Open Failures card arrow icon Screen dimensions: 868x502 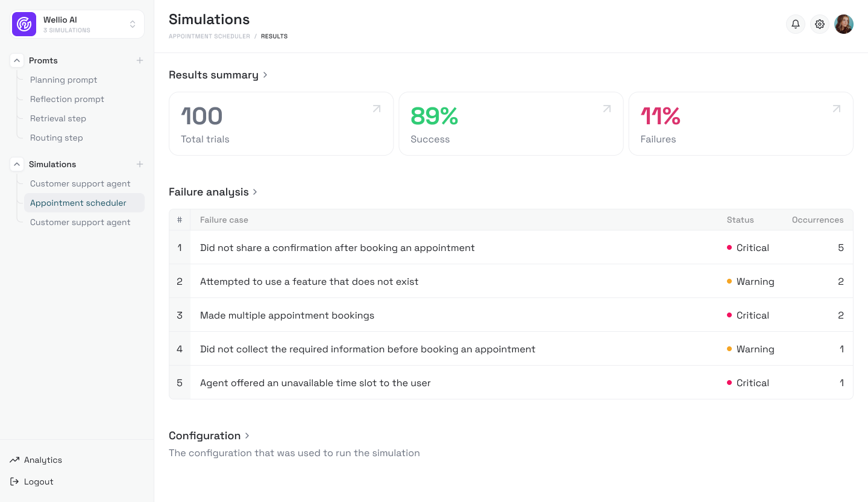tap(837, 109)
